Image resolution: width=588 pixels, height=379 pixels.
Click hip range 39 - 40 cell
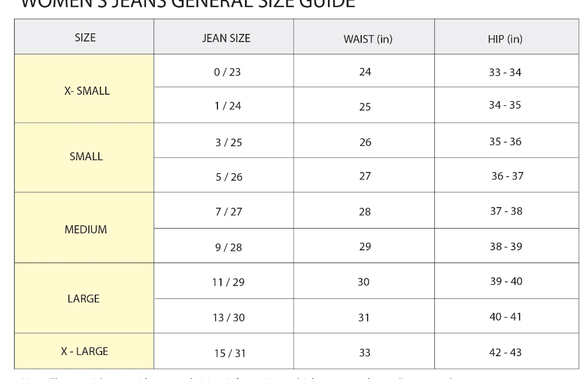[506, 281]
